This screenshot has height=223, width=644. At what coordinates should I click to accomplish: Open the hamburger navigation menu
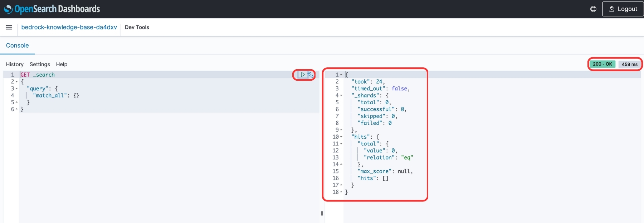(x=9, y=27)
